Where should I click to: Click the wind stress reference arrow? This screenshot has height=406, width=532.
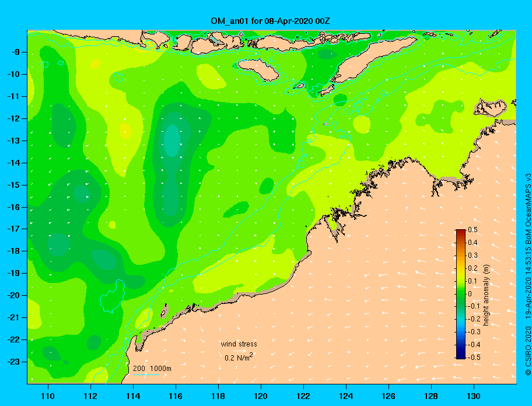pyautogui.click(x=239, y=351)
